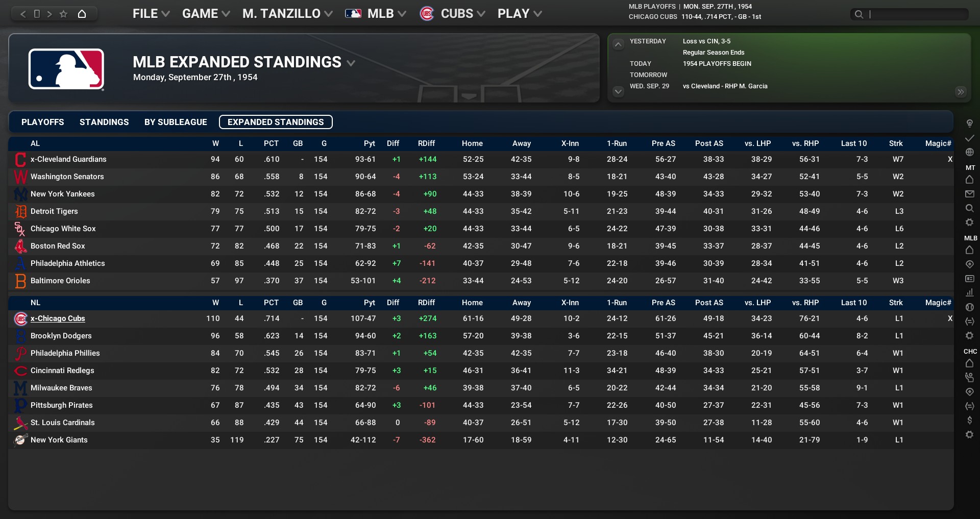Open the CUBS team dropdown menu
The height and width of the screenshot is (519, 980).
click(452, 14)
